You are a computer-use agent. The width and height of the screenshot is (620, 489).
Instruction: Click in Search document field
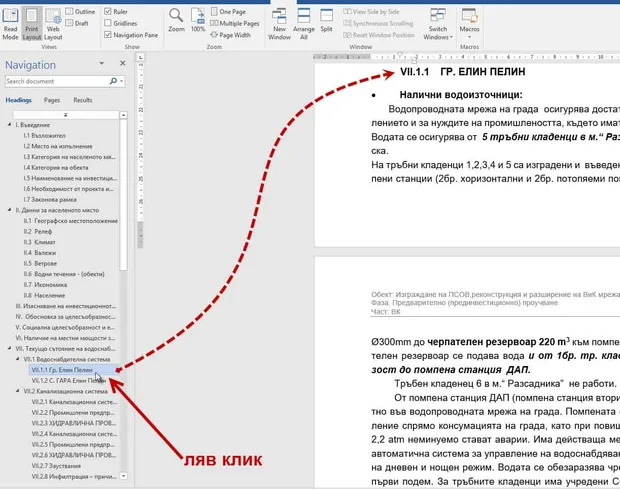point(57,81)
